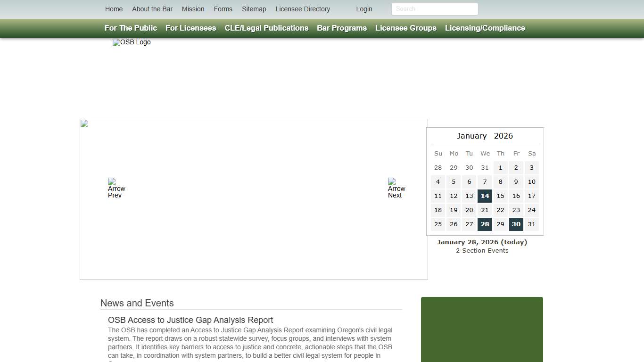The image size is (644, 362).
Task: Click the Arrow Prev carousel icon
Action: (x=116, y=188)
